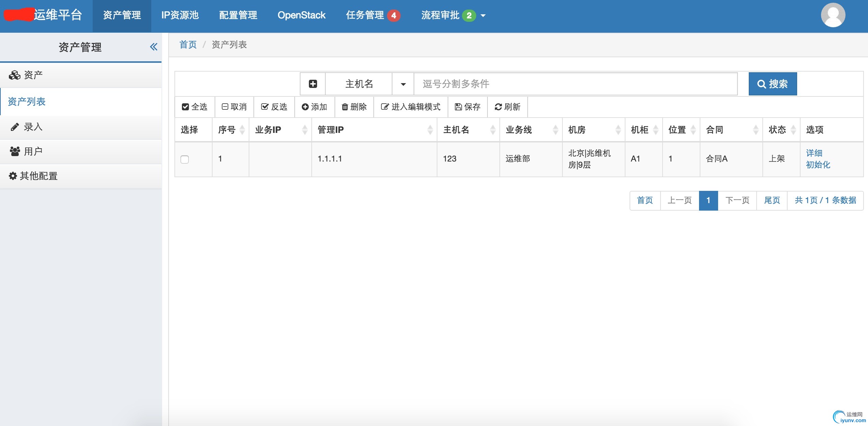Sort table by 机柜 column arrows
Viewport: 868px width, 426px height.
(656, 130)
